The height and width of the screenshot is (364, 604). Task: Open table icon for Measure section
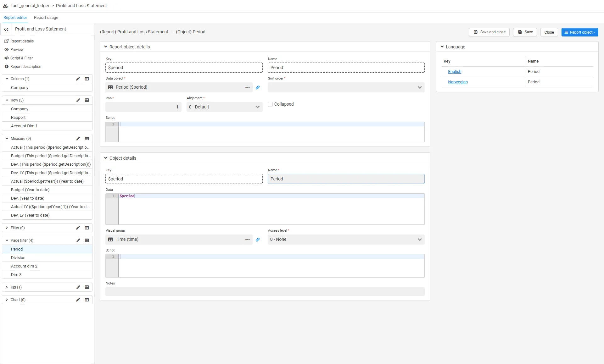click(87, 139)
